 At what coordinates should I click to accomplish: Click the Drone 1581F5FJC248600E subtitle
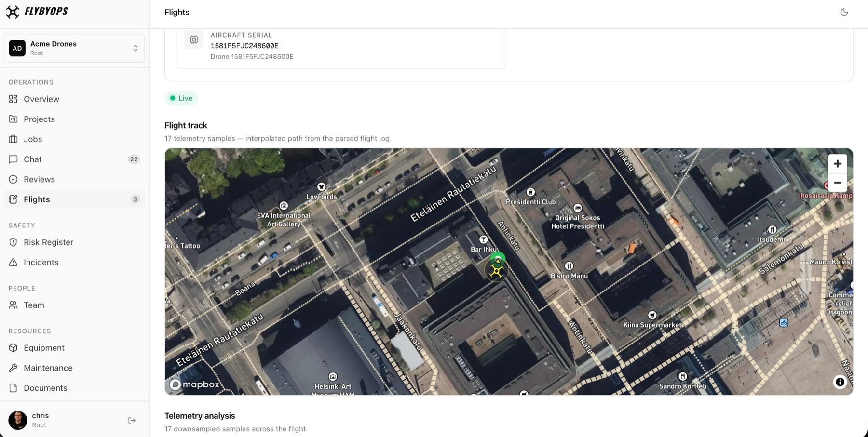tap(252, 56)
